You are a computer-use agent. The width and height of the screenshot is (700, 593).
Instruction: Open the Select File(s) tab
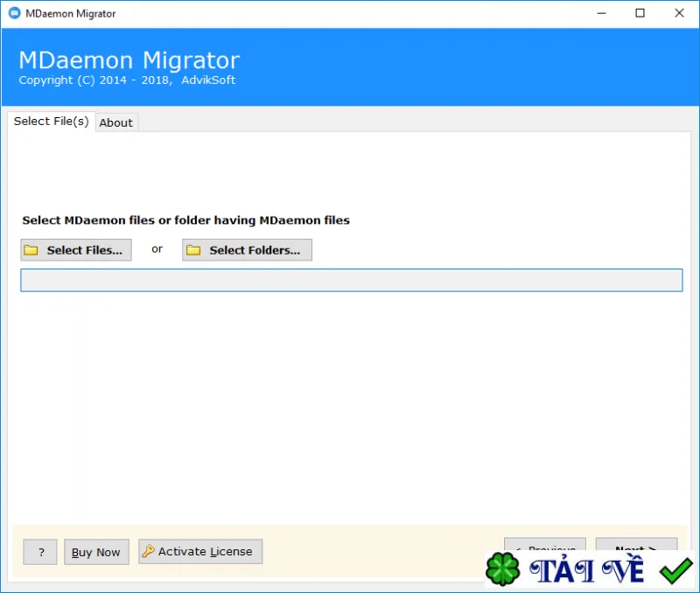(x=52, y=122)
